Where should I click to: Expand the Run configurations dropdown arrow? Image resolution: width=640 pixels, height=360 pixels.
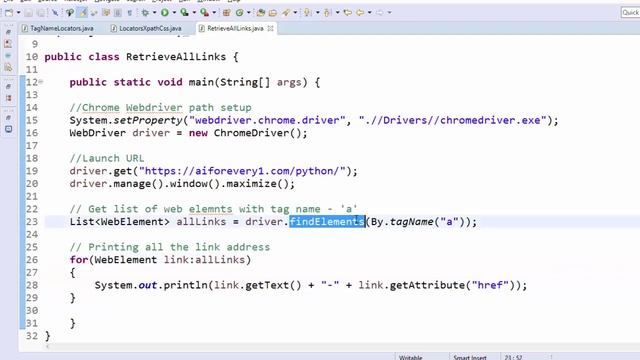(174, 13)
